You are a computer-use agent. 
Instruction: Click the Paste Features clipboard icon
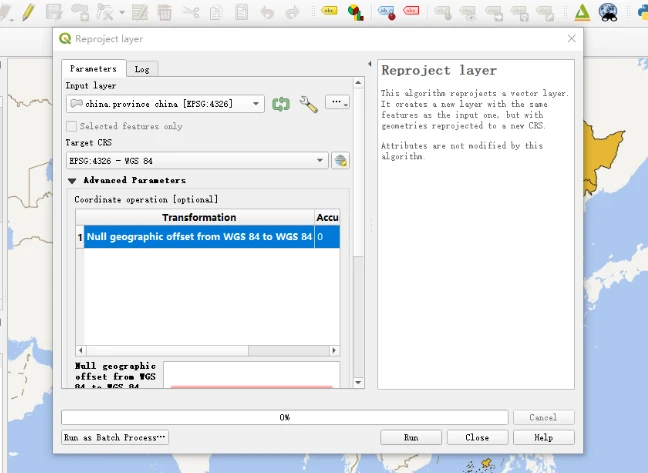pos(242,12)
